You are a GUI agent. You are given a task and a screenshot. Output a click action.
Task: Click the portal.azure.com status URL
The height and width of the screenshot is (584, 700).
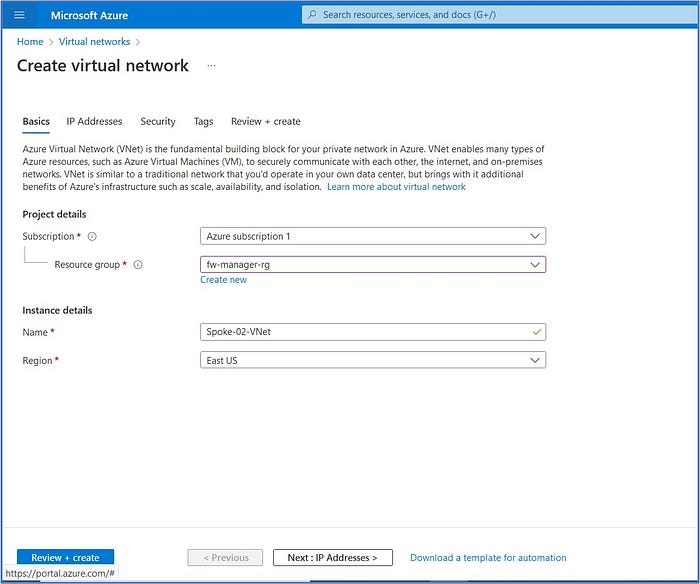click(x=60, y=573)
